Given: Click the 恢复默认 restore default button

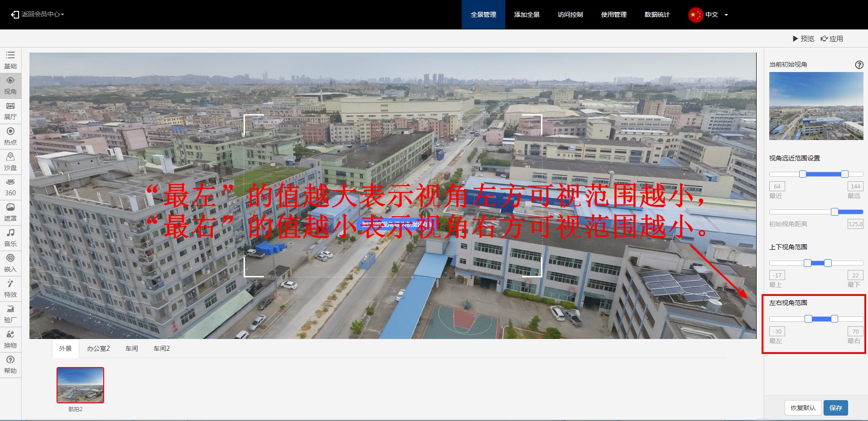Looking at the screenshot, I should pyautogui.click(x=803, y=408).
